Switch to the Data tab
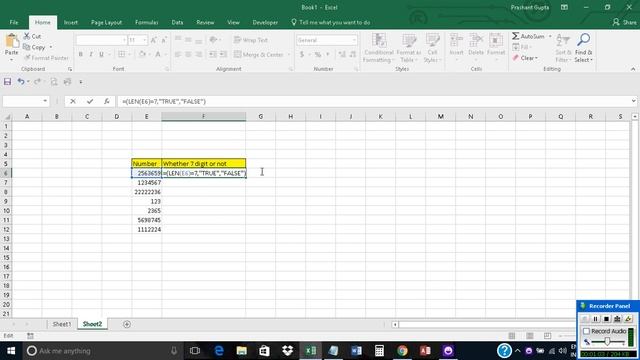 tap(177, 22)
